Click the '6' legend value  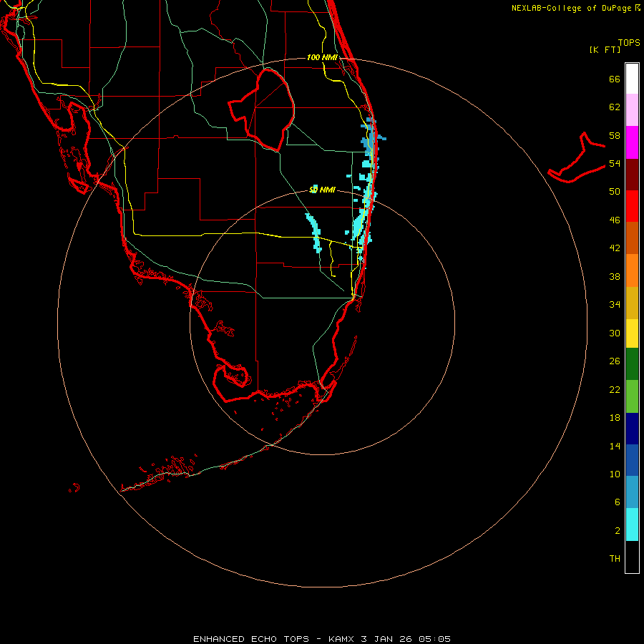click(x=618, y=502)
